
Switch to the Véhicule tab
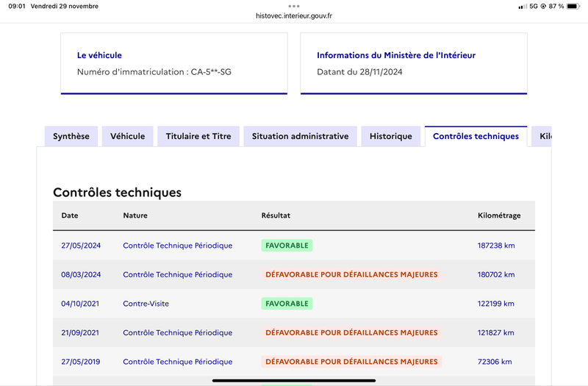[x=127, y=136]
